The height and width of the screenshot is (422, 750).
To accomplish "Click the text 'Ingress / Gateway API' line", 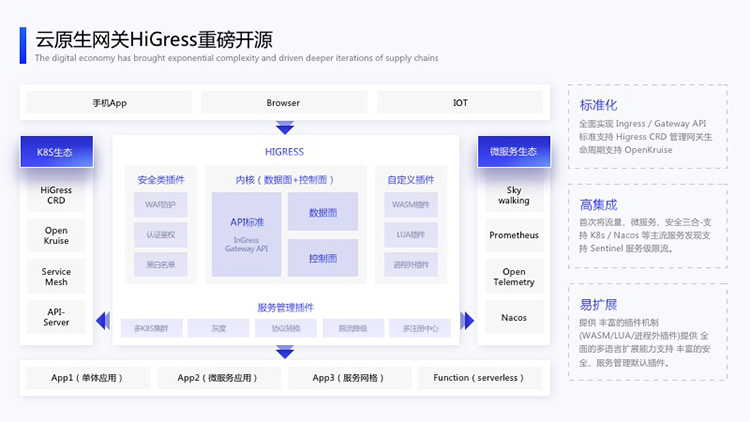I will 642,123.
